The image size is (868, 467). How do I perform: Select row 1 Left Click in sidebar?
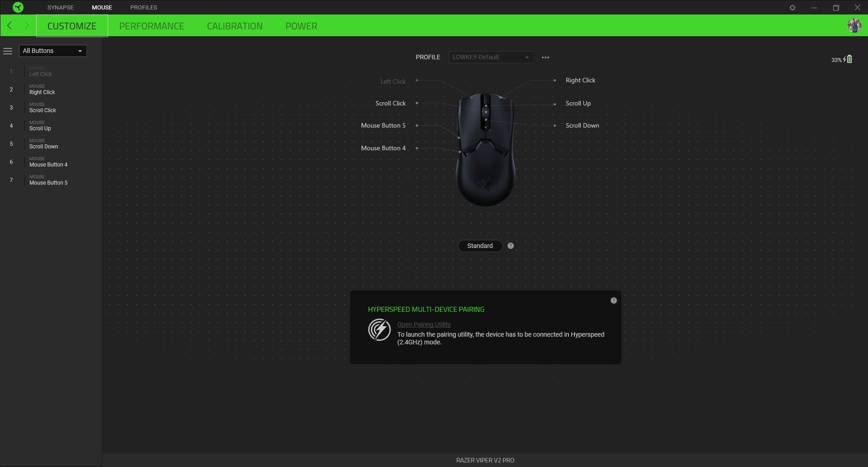(x=51, y=71)
